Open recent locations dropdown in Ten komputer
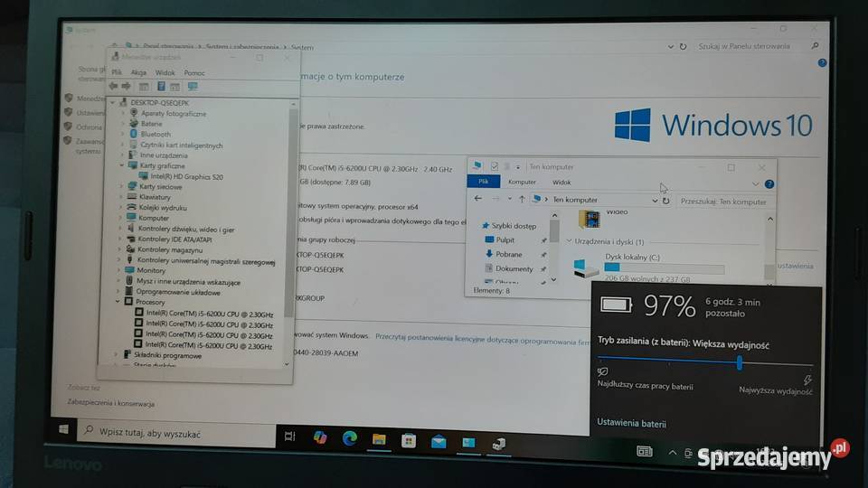This screenshot has width=868, height=488. point(509,199)
